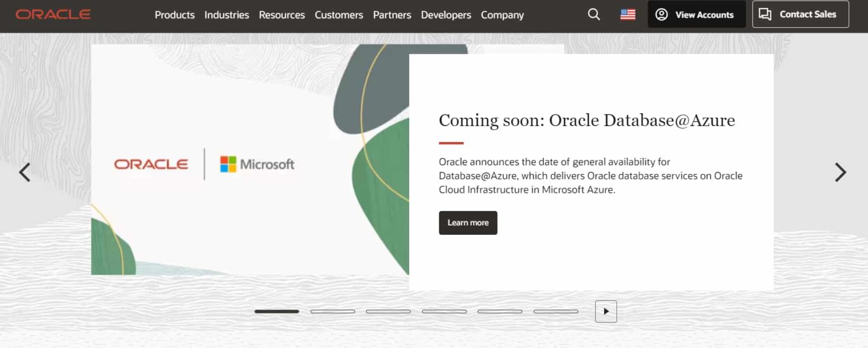Open the View Accounts button
This screenshot has height=348, width=868.
[696, 15]
